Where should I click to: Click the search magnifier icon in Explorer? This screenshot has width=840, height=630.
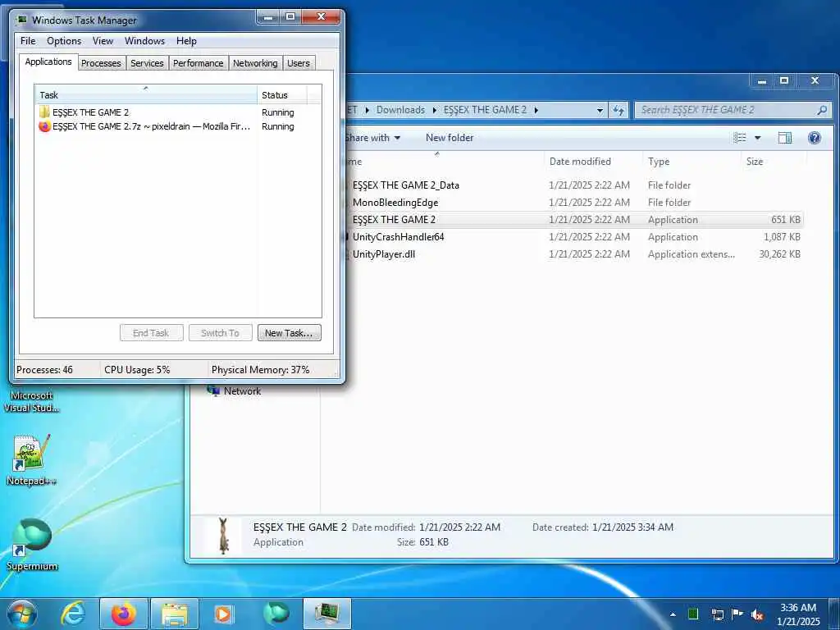(822, 111)
